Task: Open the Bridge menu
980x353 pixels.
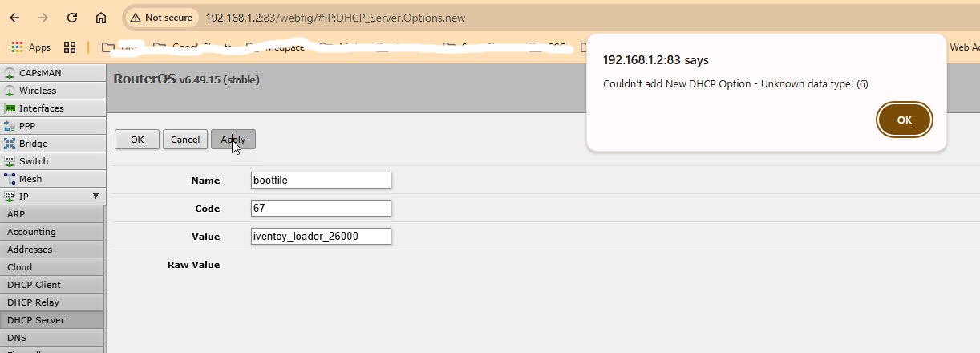Action: tap(52, 144)
